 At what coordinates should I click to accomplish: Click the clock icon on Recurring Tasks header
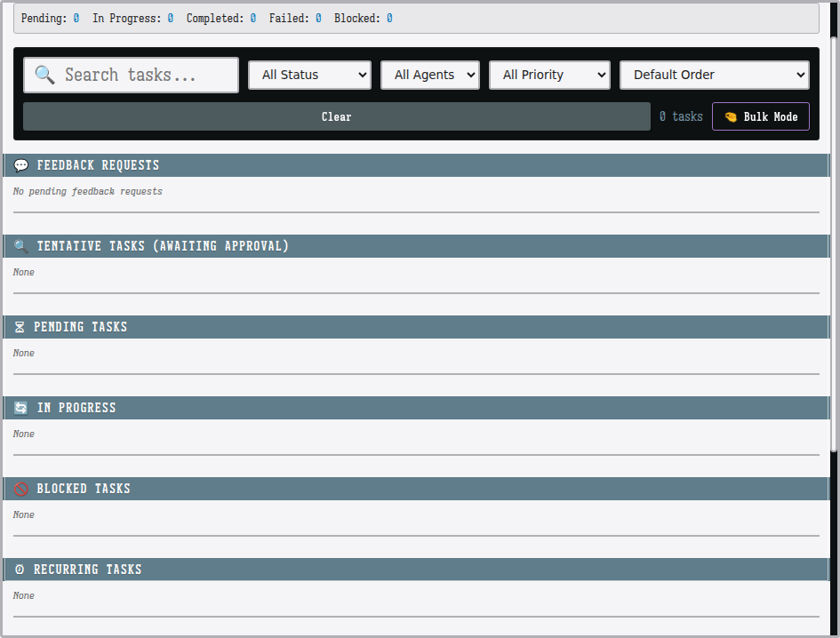pyautogui.click(x=20, y=569)
